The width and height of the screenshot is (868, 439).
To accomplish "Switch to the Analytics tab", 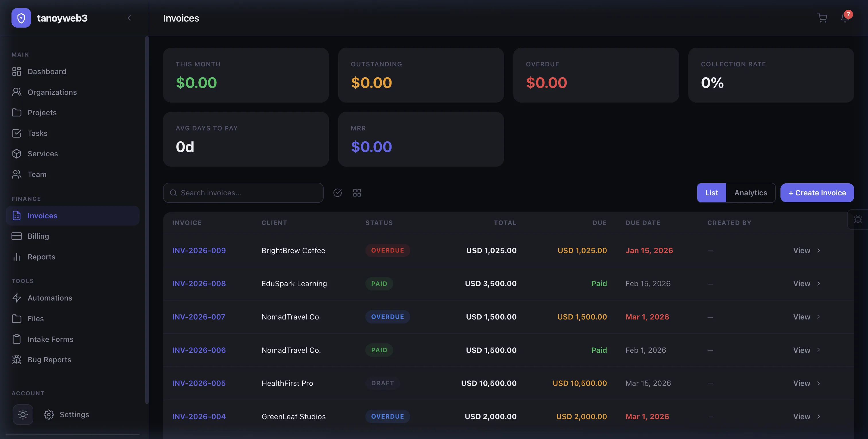I will (750, 192).
